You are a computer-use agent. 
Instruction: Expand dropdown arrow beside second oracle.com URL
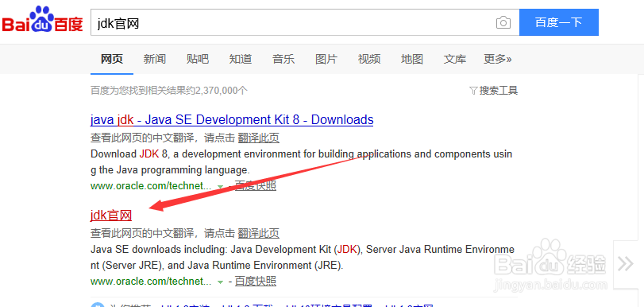[220, 282]
